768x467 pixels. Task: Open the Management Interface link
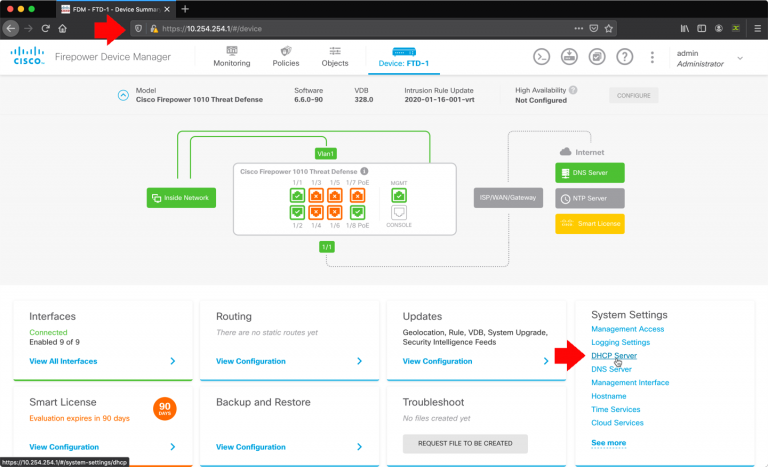click(x=630, y=382)
